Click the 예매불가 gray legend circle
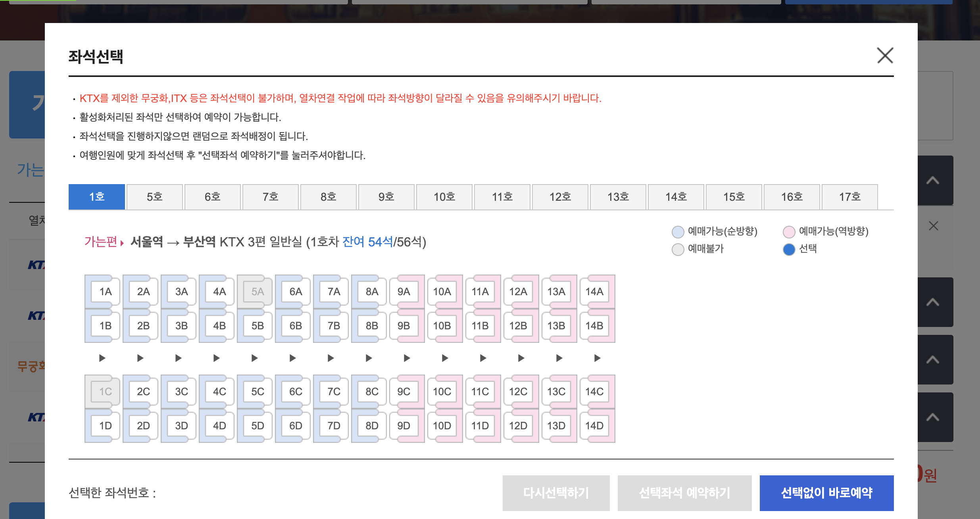 677,249
